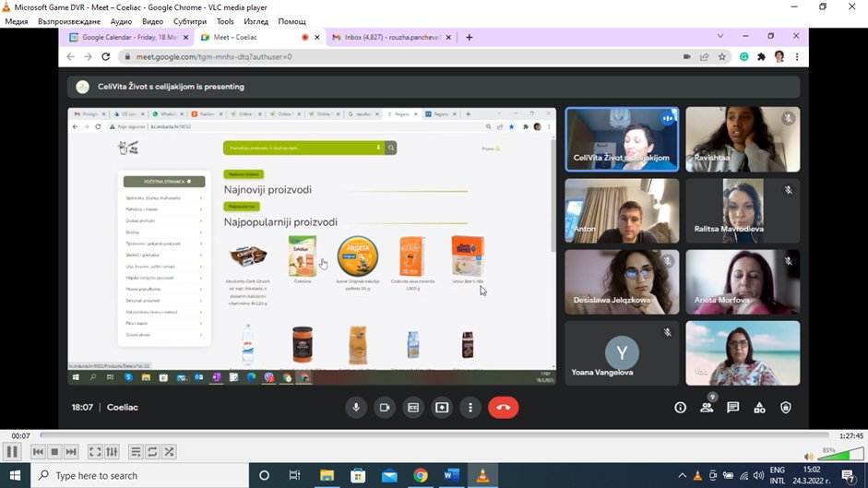Image resolution: width=868 pixels, height=488 pixels.
Task: Open the Meet activities panel
Action: click(x=759, y=408)
